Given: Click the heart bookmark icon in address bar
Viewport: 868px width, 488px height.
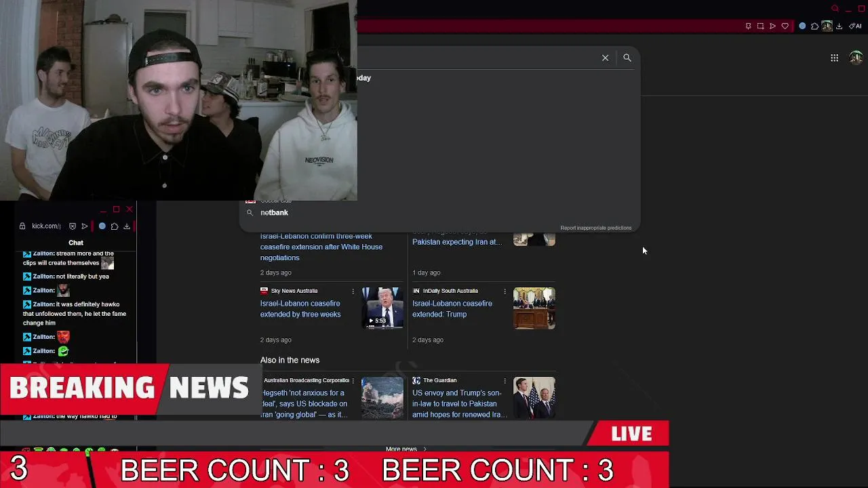Looking at the screenshot, I should pos(785,26).
